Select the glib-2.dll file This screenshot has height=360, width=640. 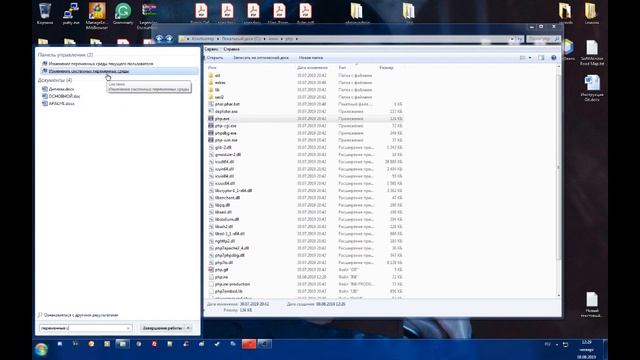(223, 147)
